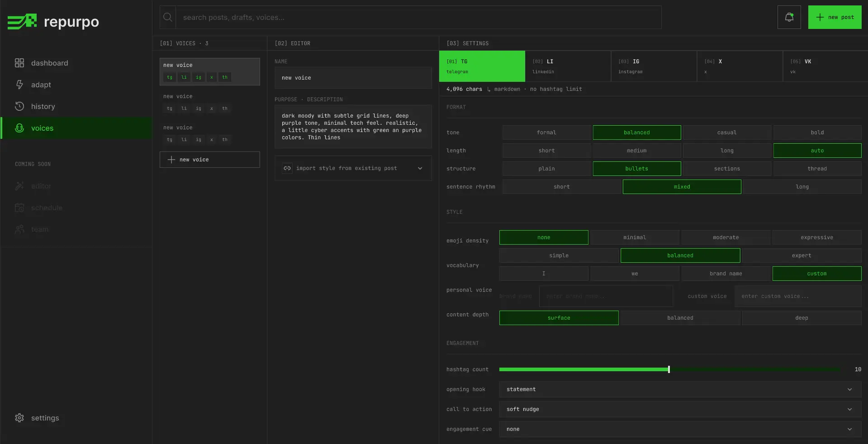Click the dashboard grid icon

click(19, 63)
